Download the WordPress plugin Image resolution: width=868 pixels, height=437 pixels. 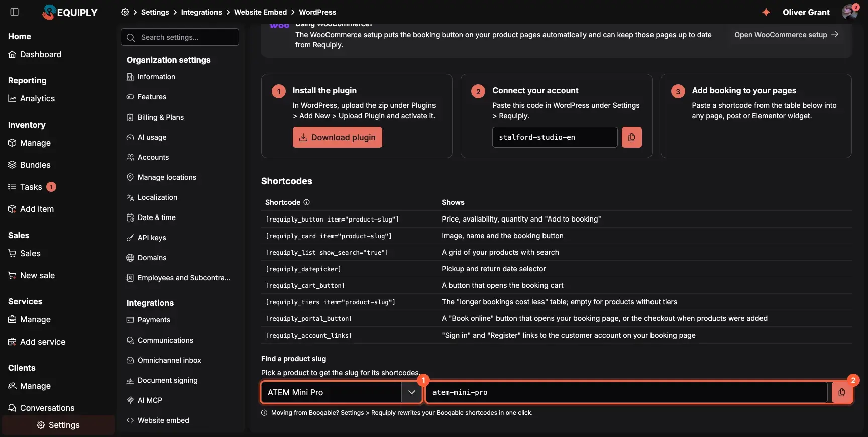point(338,137)
